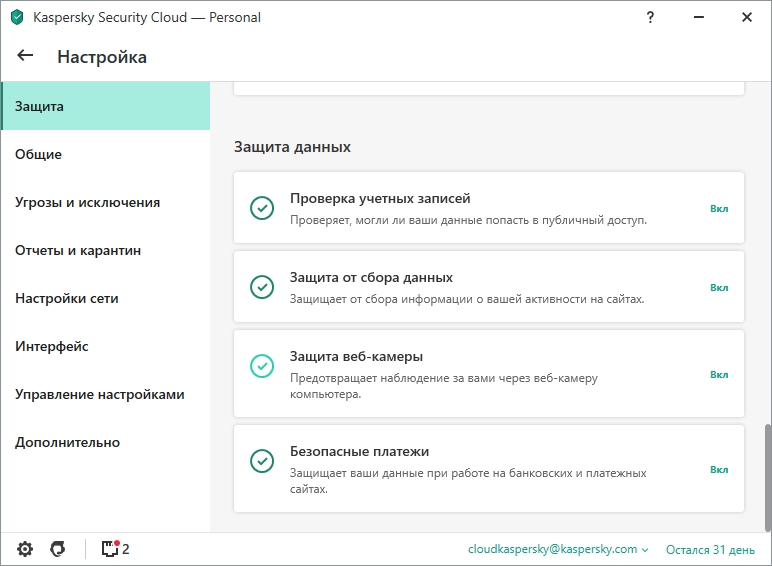The height and width of the screenshot is (566, 772).
Task: Go back using the arrow next to Настройка
Action: click(x=25, y=56)
